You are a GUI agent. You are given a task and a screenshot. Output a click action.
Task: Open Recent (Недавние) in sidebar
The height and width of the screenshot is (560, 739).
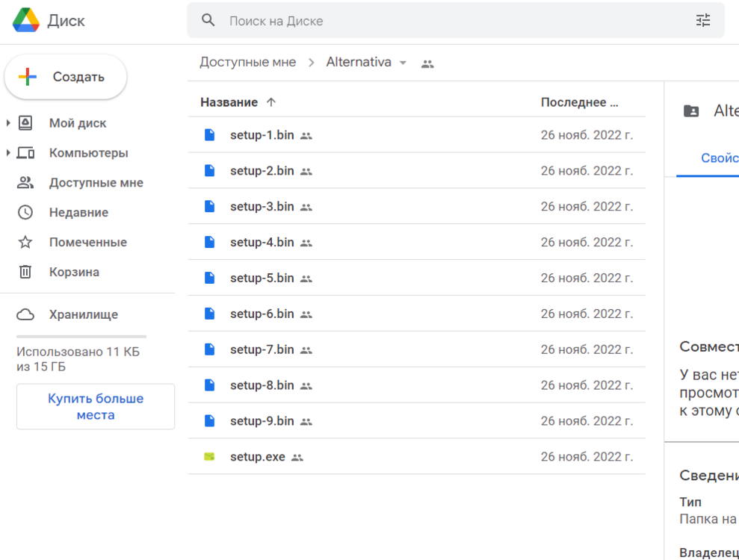(78, 212)
